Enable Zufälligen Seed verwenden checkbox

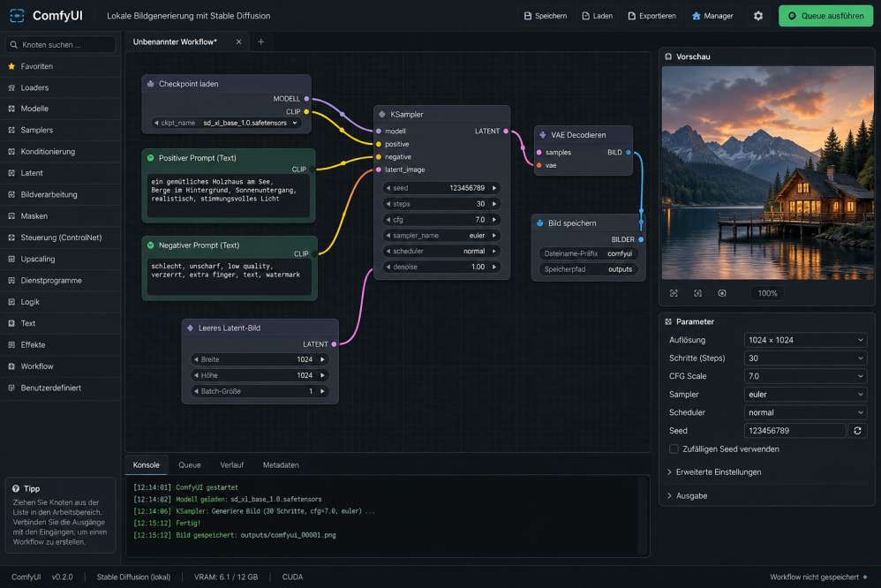(674, 449)
